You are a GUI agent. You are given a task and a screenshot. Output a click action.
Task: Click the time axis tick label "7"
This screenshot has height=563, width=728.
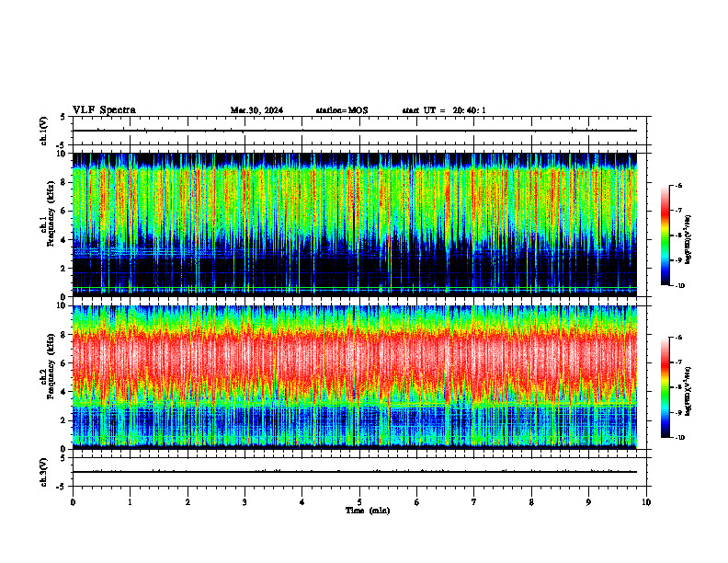click(x=474, y=502)
